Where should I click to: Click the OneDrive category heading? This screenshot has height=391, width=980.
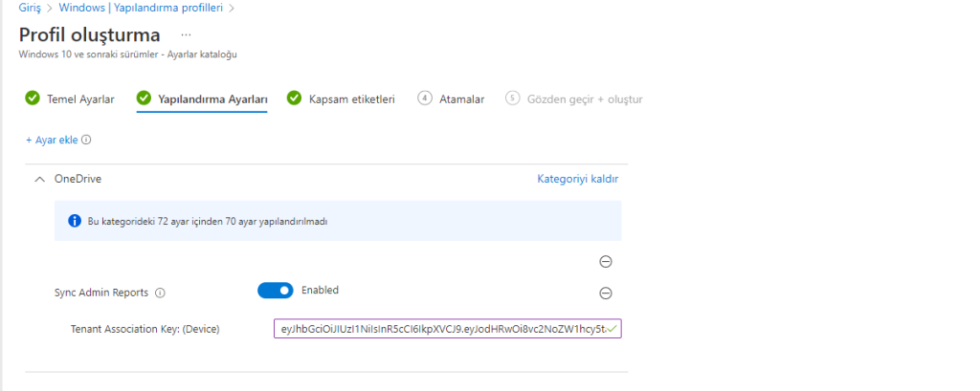pyautogui.click(x=78, y=179)
